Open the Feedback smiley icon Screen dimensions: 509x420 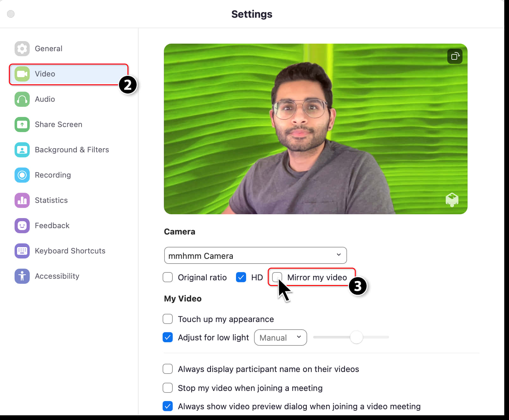[22, 226]
